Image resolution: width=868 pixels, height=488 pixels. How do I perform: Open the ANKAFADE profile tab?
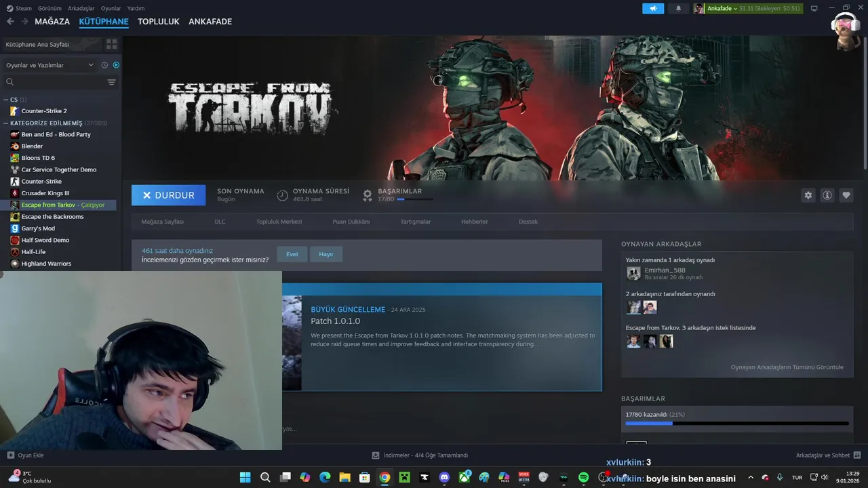click(x=210, y=22)
